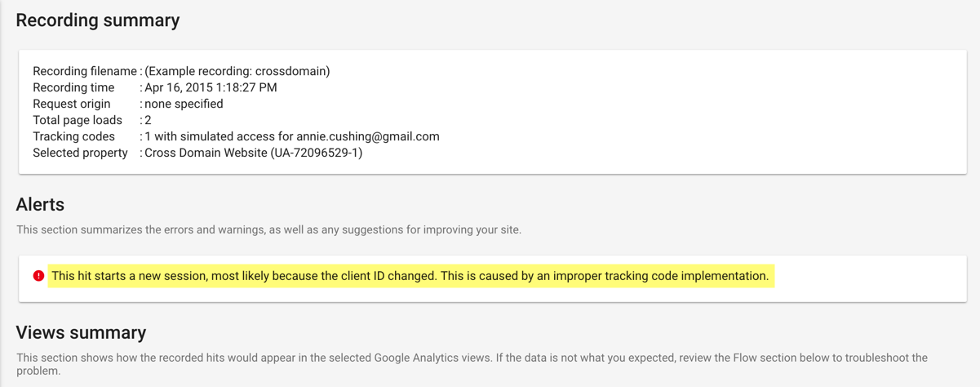This screenshot has width=980, height=387.
Task: Click the Alerts section heading
Action: (x=40, y=204)
